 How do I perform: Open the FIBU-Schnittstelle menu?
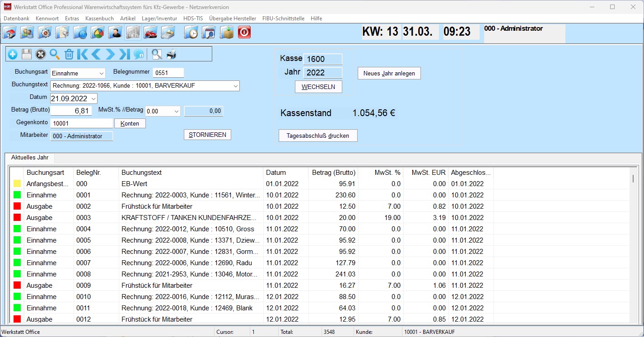(x=283, y=19)
